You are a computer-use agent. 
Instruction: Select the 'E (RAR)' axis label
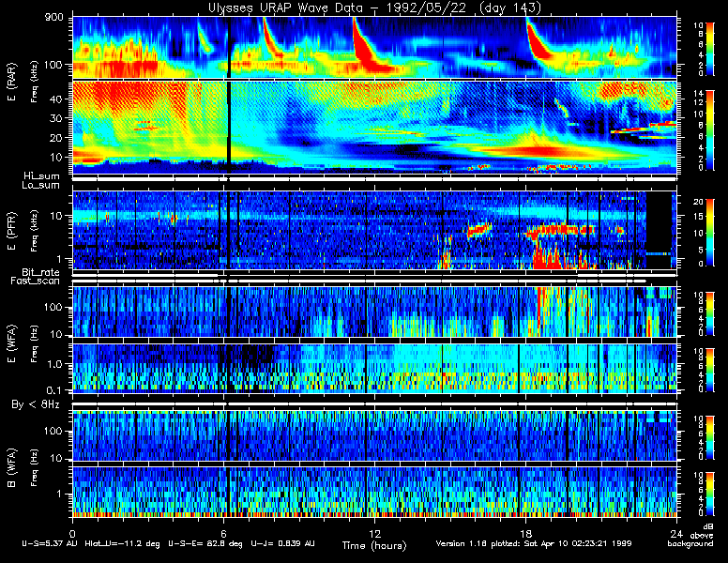pos(11,83)
